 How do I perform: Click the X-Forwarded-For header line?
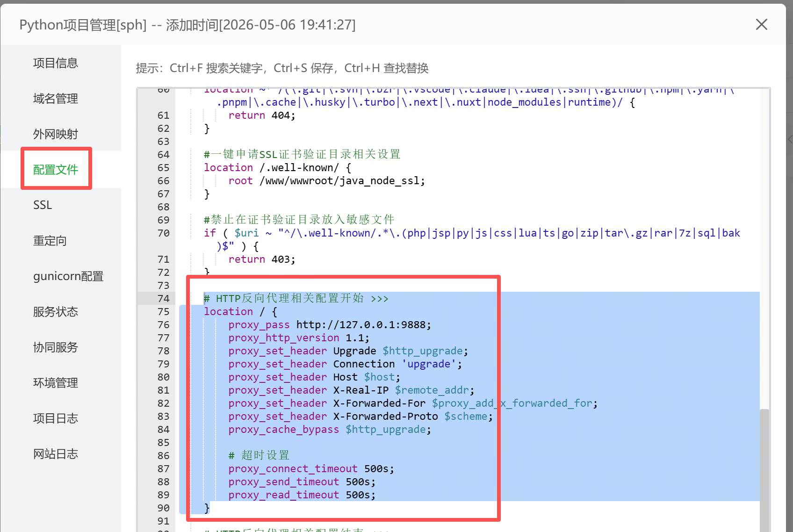[x=413, y=403]
